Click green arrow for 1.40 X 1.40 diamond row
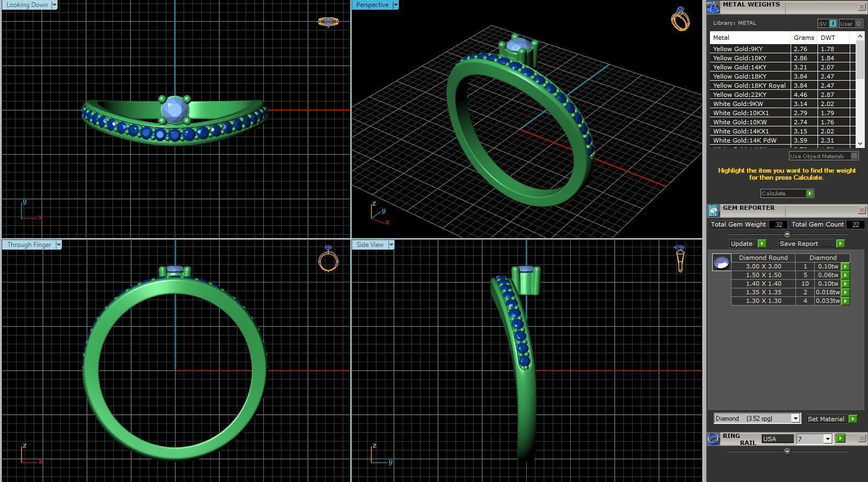The height and width of the screenshot is (482, 868). 845,283
